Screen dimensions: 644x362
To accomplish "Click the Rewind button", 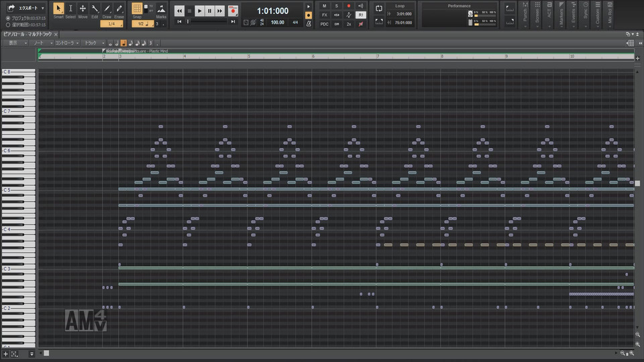I will click(x=179, y=11).
